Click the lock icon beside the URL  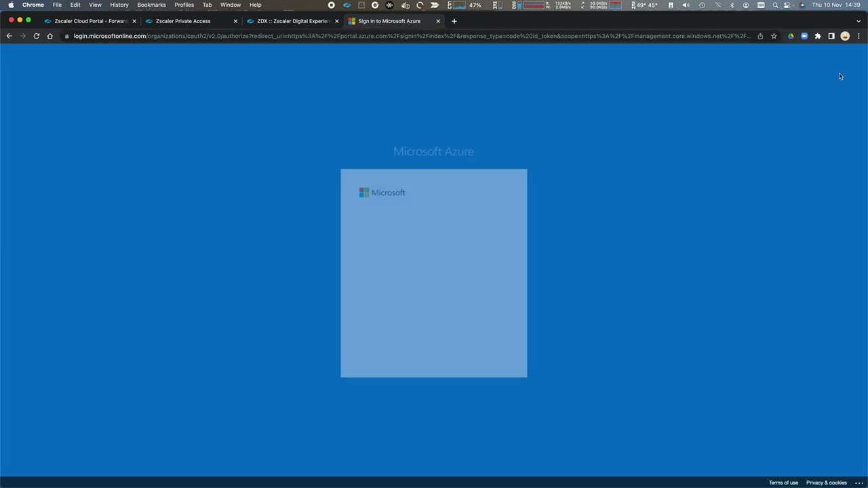[66, 36]
